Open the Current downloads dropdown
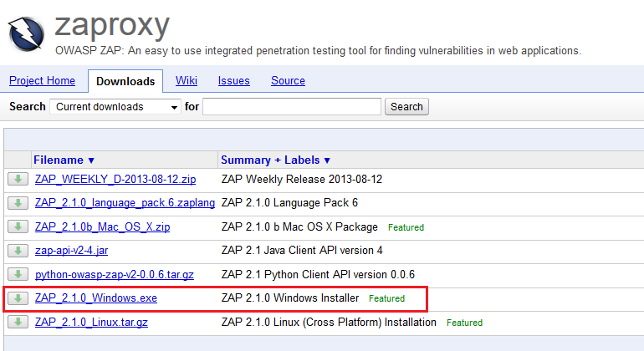Screen dimensions: 644x351 [x=115, y=107]
